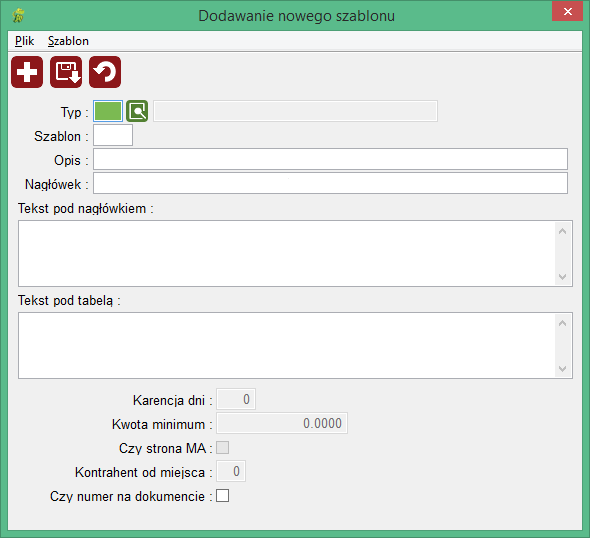Toggle the Czy strona MA checkbox
Viewport: 590px width, 538px height.
[222, 448]
